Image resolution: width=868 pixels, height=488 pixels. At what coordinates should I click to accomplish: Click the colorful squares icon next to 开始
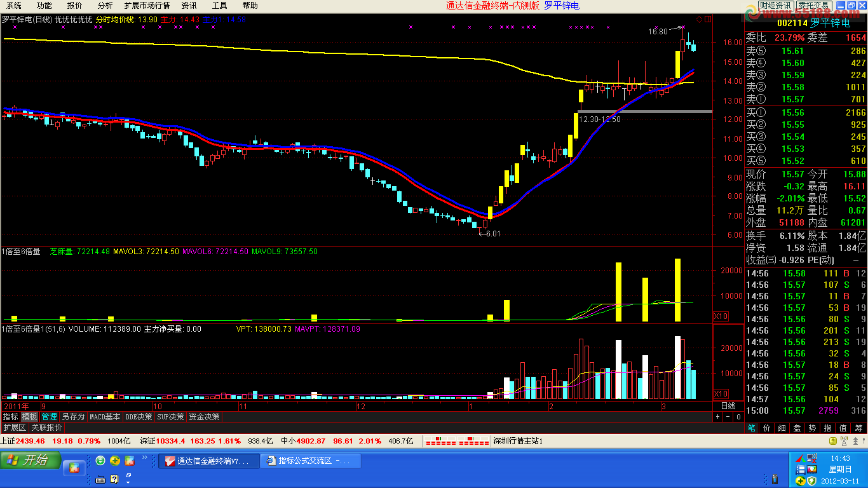click(x=74, y=468)
